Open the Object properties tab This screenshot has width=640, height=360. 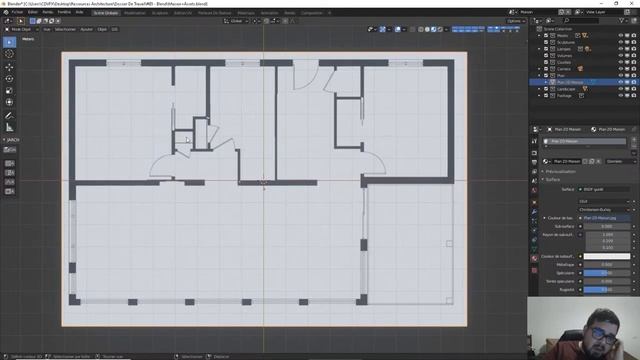[534, 202]
